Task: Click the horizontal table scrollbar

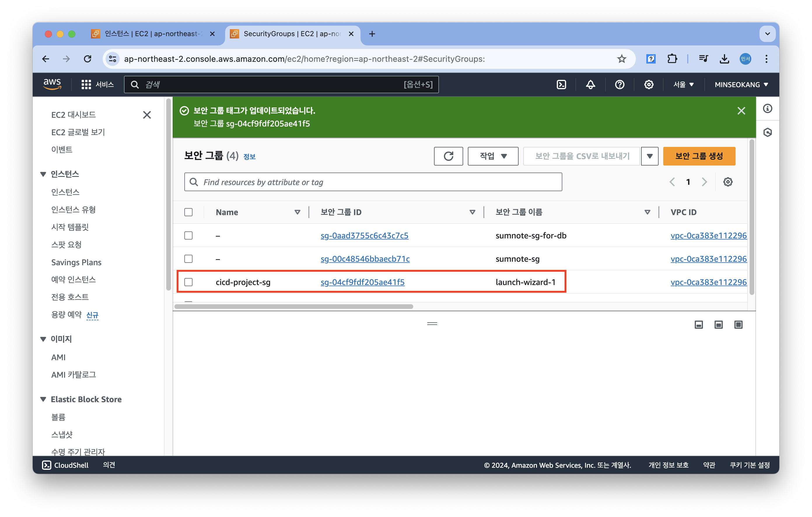Action: 293,307
